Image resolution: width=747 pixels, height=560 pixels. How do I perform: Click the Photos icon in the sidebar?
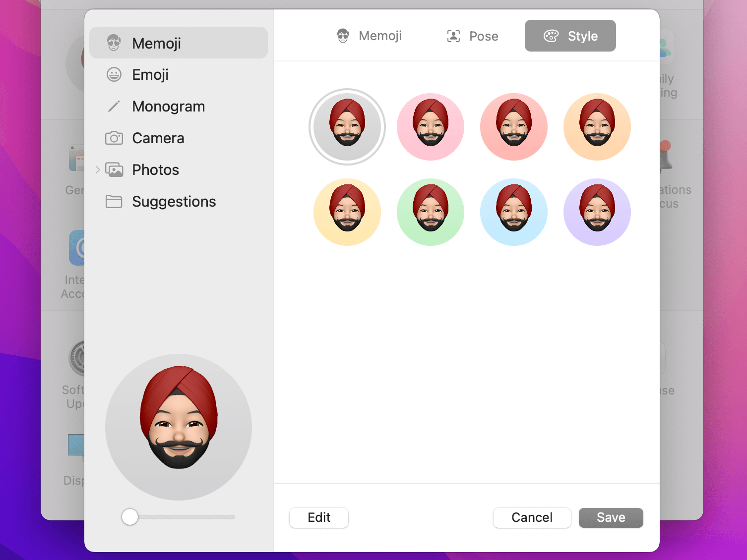tap(115, 169)
